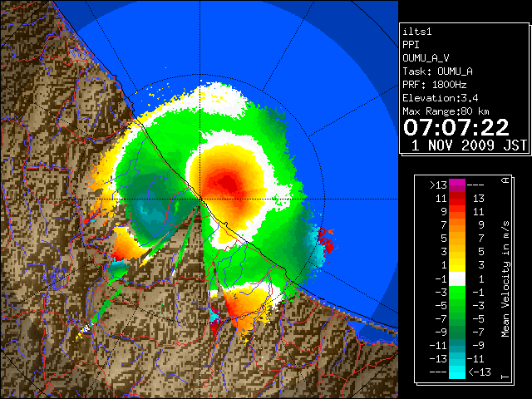
Task: Select the "PPI" scan type text
Action: click(x=411, y=45)
